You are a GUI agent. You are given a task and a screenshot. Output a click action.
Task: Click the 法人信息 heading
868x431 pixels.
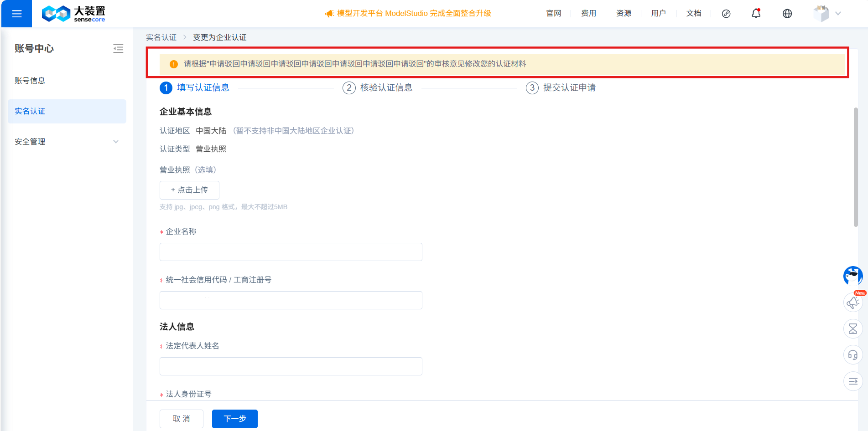177,327
